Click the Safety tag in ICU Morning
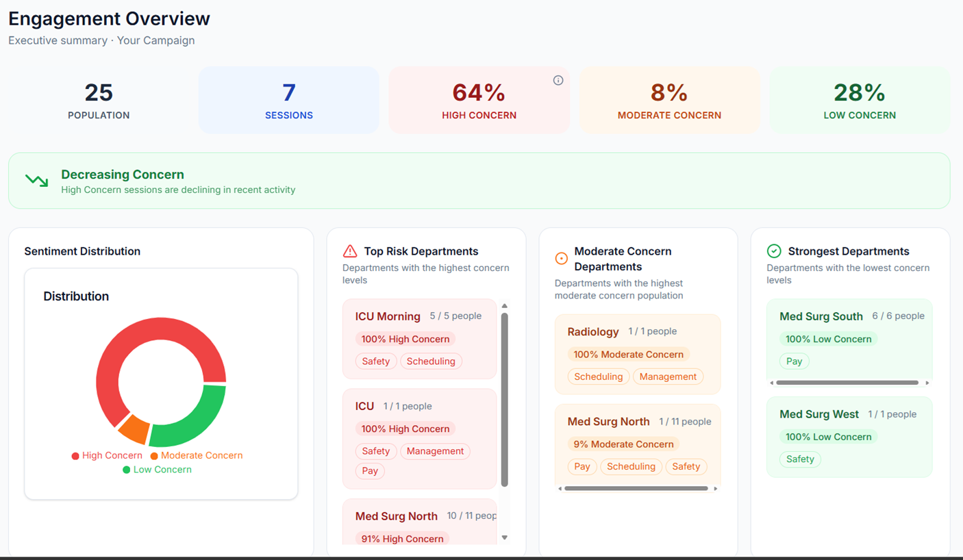Viewport: 963px width, 560px height. pos(375,361)
